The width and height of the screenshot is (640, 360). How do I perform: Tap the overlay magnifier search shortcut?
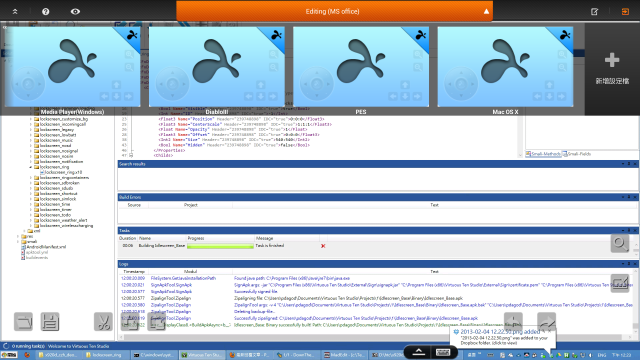coord(620,243)
